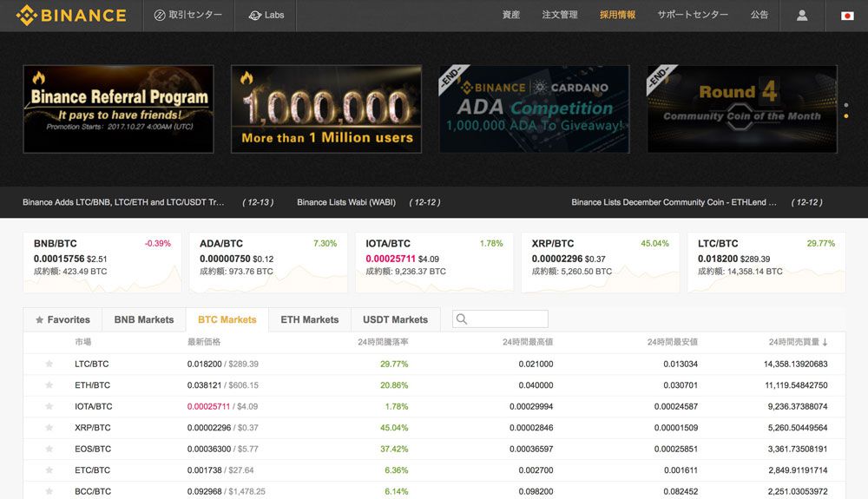
Task: Open More than 1 Million users banner
Action: click(x=326, y=109)
